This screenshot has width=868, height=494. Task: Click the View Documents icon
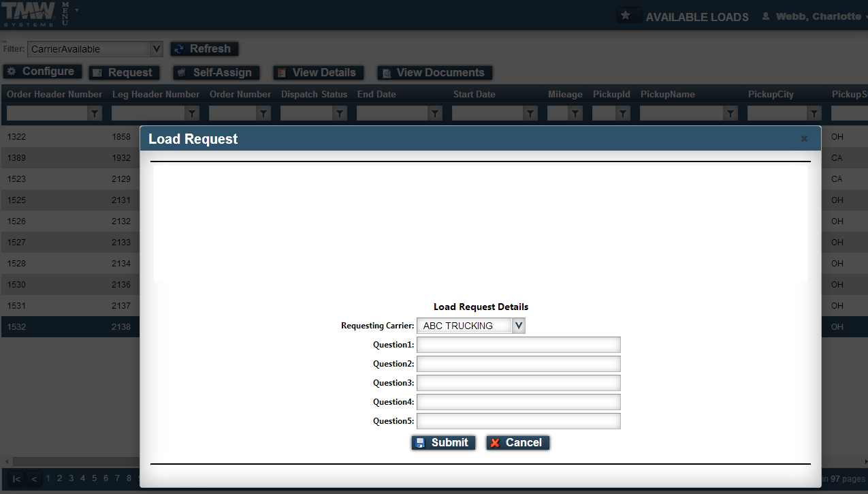(x=386, y=72)
